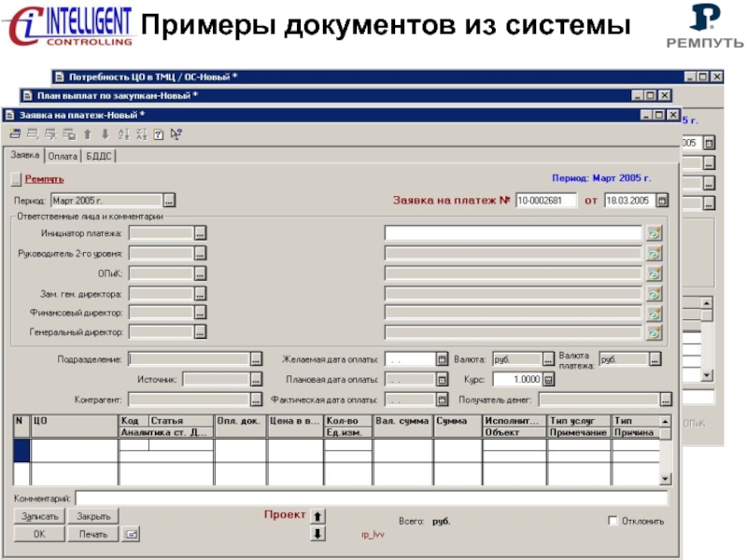747x560 pixels.
Task: Switch to the Оплата tab
Action: 63,156
